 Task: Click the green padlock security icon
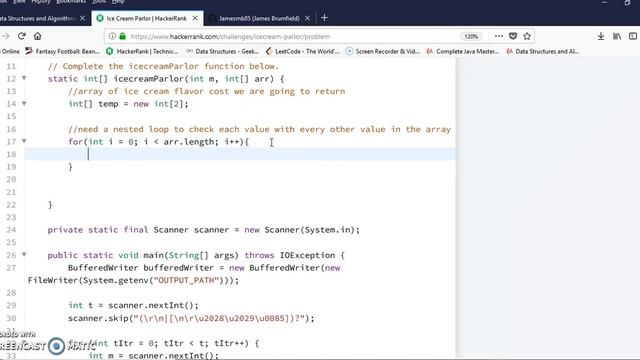(x=122, y=36)
